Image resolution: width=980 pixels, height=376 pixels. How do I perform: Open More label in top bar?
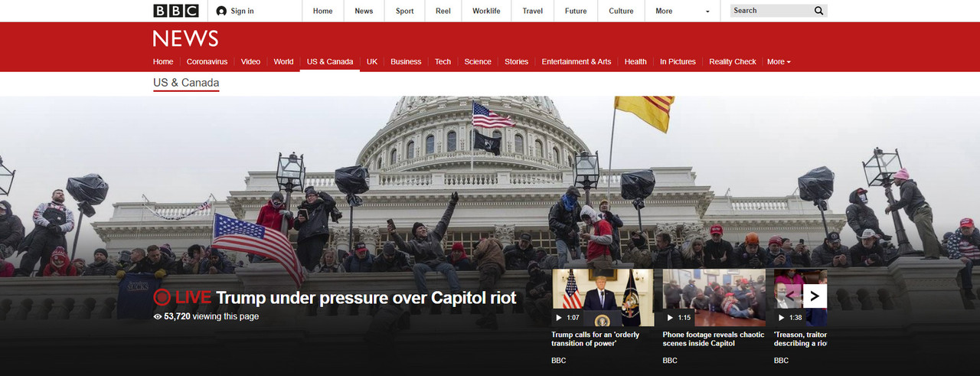[664, 11]
